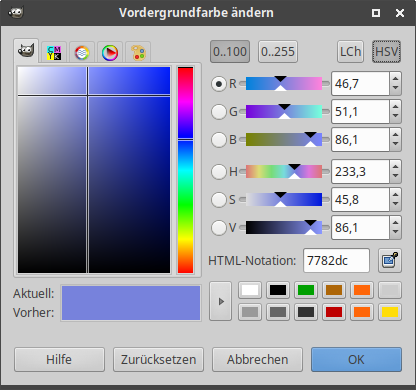Adjust the blue B slider
Viewport: 416px width, 390px height.
pos(284,139)
